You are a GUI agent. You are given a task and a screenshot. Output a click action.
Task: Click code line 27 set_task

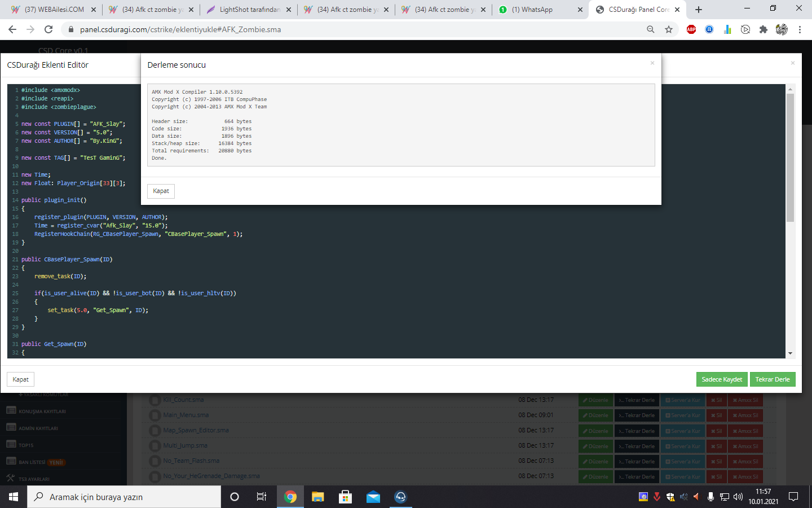(98, 310)
